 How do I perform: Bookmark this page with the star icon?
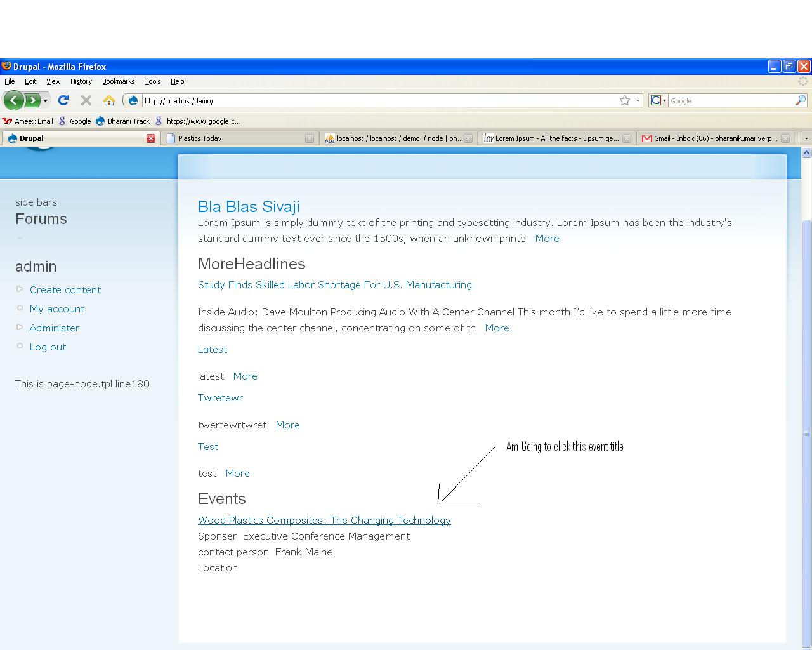coord(625,100)
